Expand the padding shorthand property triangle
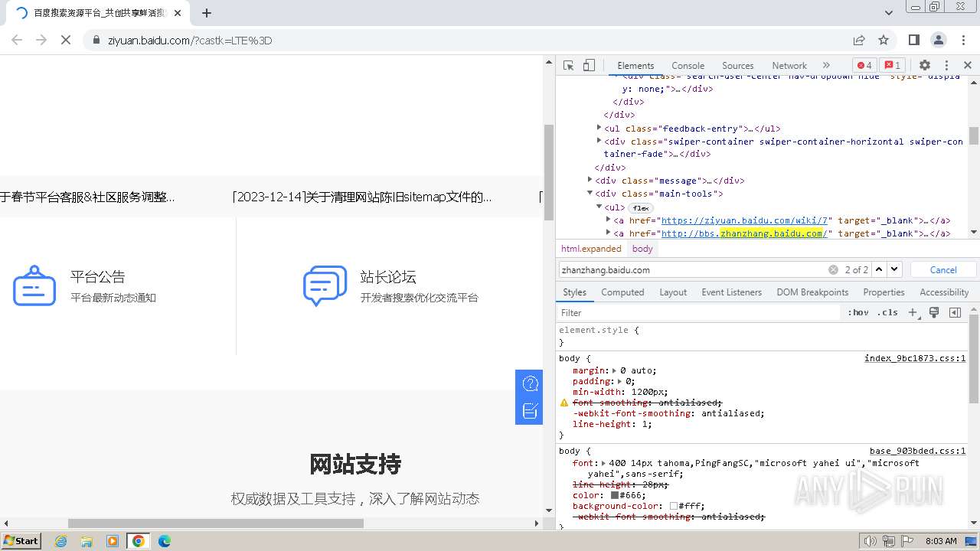The image size is (980, 551). point(620,381)
